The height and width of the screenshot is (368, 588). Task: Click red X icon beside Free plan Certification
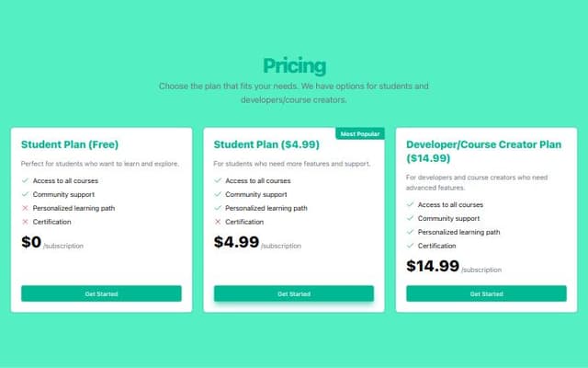coord(25,222)
